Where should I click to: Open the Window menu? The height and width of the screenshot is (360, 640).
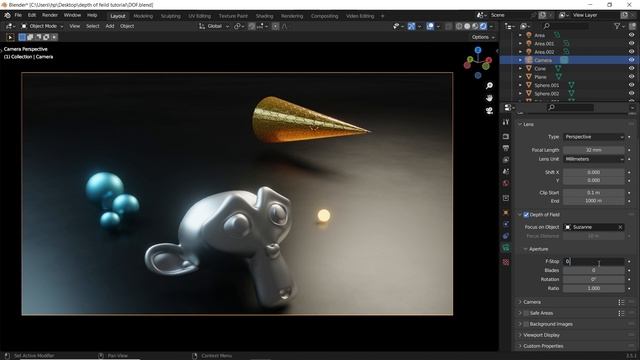72,15
